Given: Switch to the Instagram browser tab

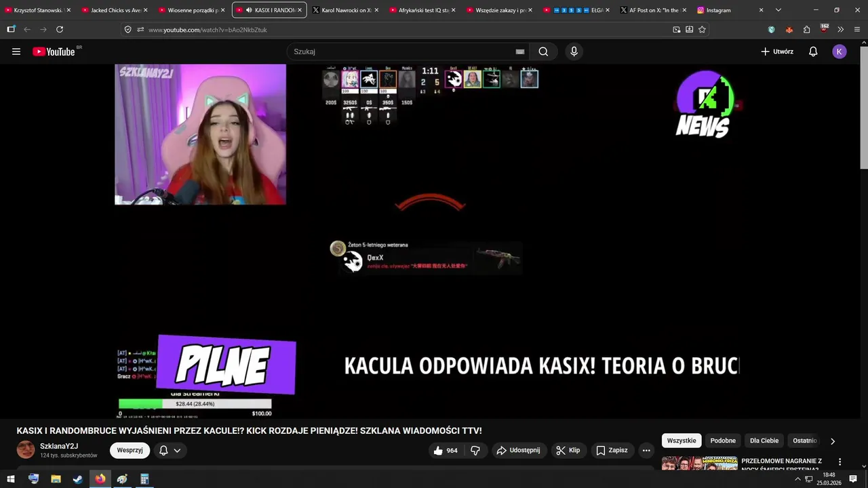Looking at the screenshot, I should (730, 10).
